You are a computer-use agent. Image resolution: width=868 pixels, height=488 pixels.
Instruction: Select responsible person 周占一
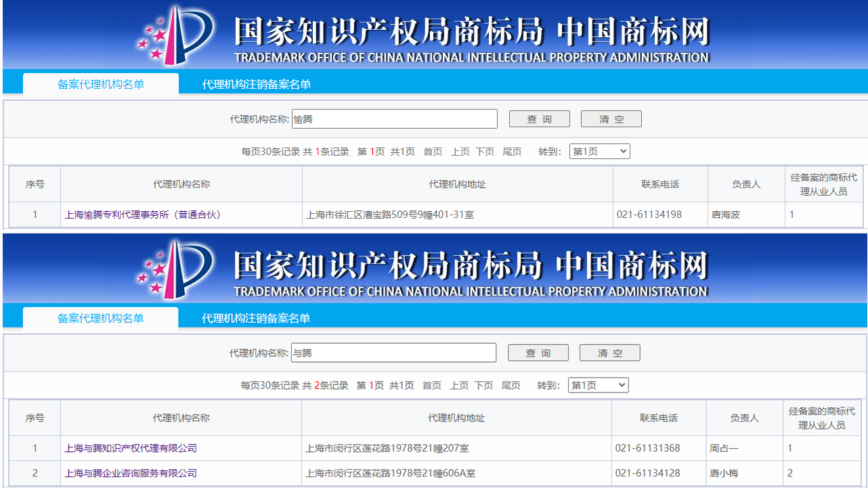(724, 448)
